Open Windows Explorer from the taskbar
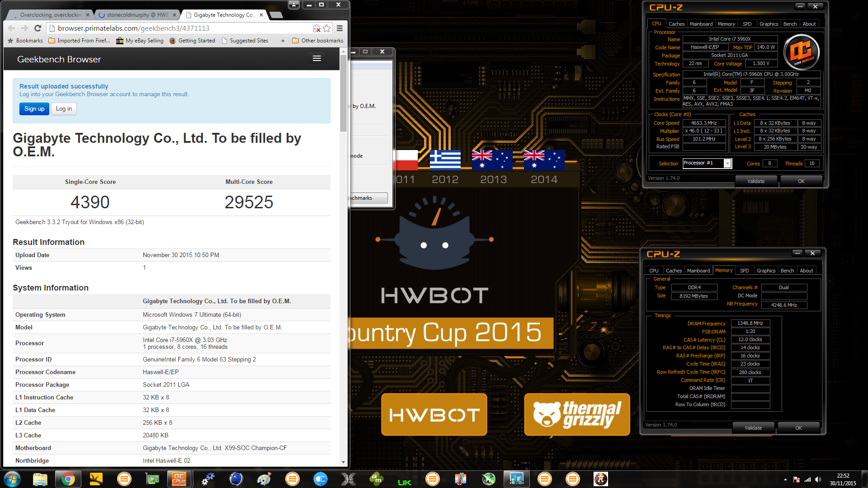The image size is (868, 488). click(40, 479)
